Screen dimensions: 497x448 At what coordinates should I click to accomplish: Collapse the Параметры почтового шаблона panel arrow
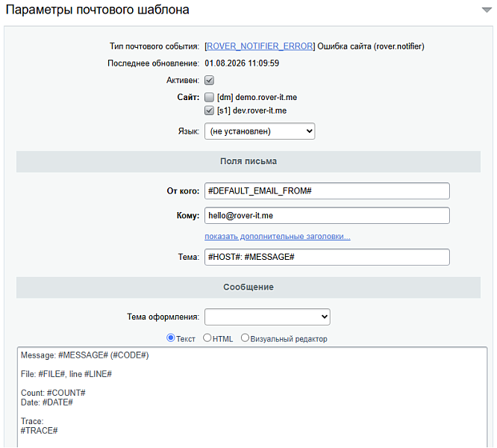click(x=487, y=10)
